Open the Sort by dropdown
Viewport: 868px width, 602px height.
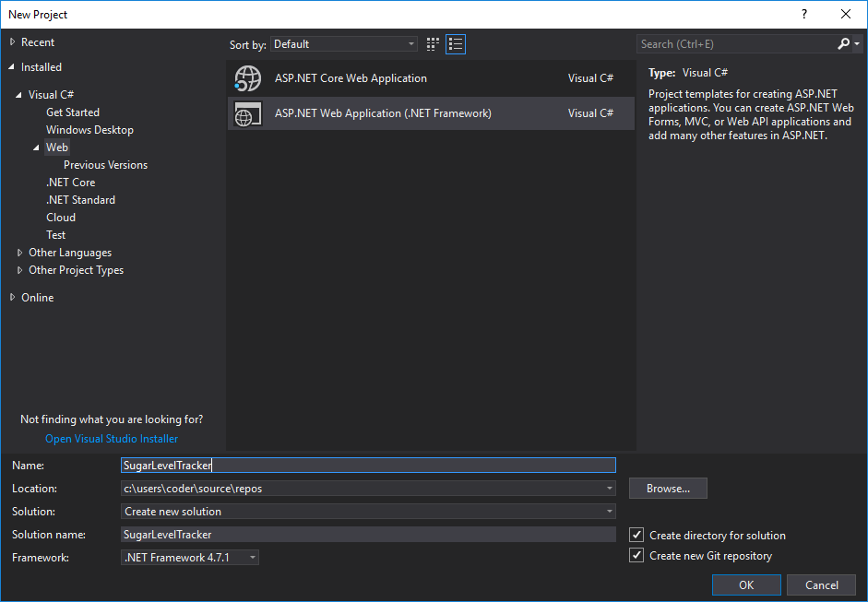pyautogui.click(x=344, y=44)
